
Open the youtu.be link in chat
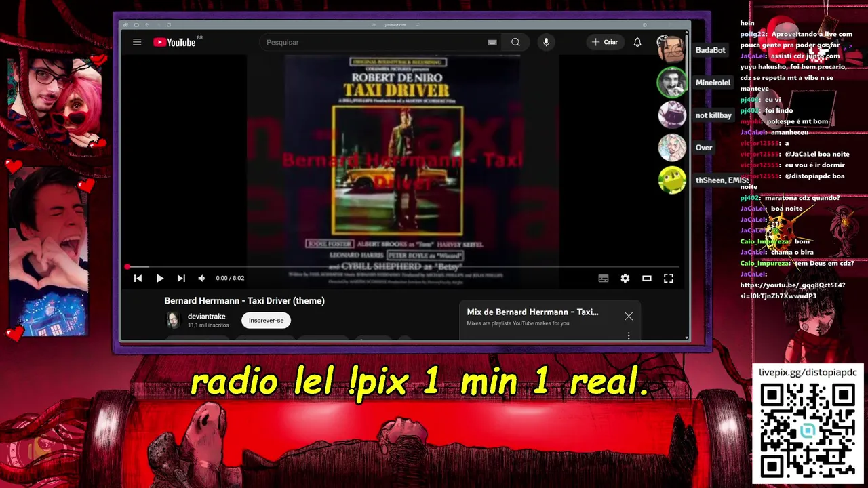(x=793, y=290)
